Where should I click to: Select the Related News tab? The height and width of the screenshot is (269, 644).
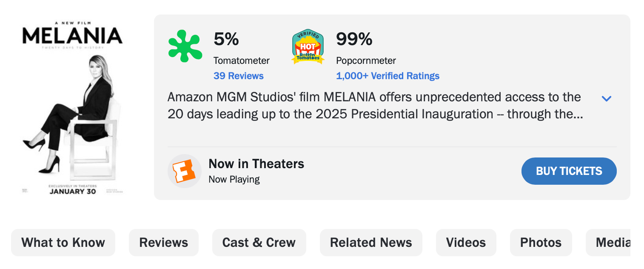click(x=371, y=243)
